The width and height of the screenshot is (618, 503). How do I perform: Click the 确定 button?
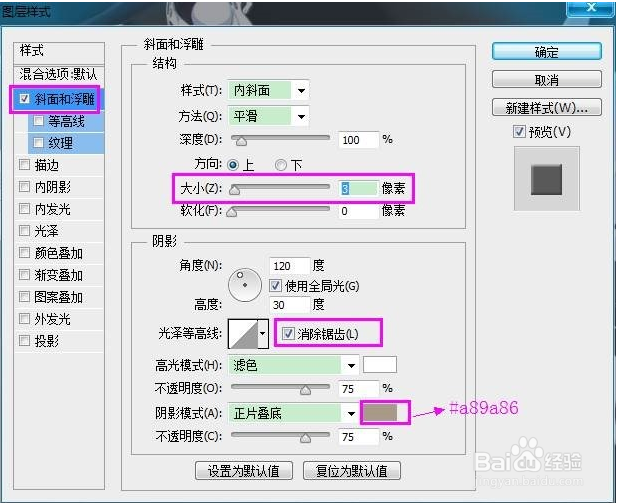546,52
